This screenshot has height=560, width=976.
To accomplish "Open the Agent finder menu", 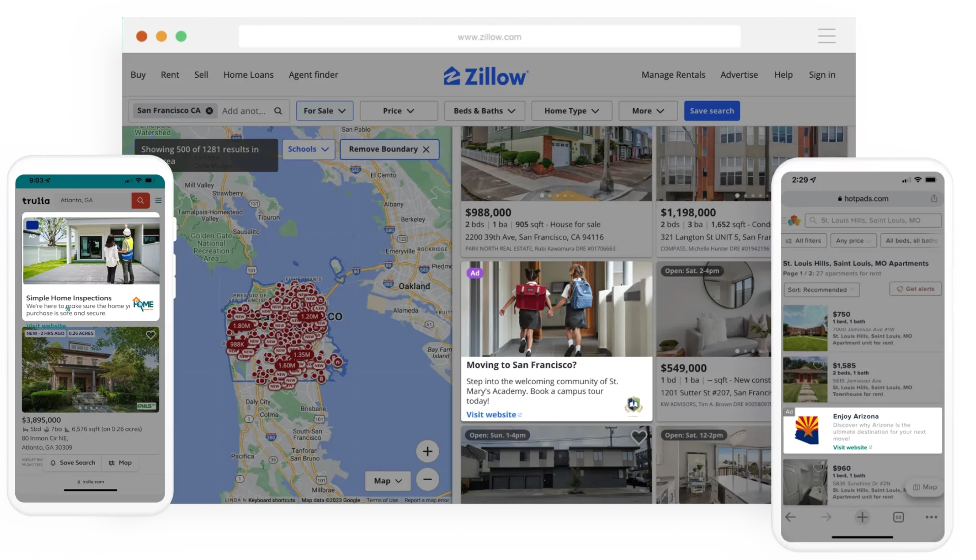I will click(313, 75).
